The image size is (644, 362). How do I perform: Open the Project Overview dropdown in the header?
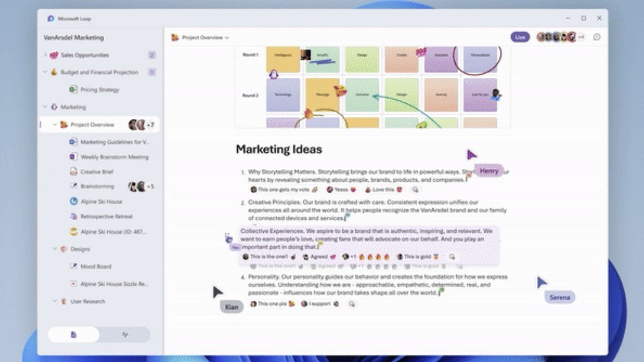[x=227, y=38]
